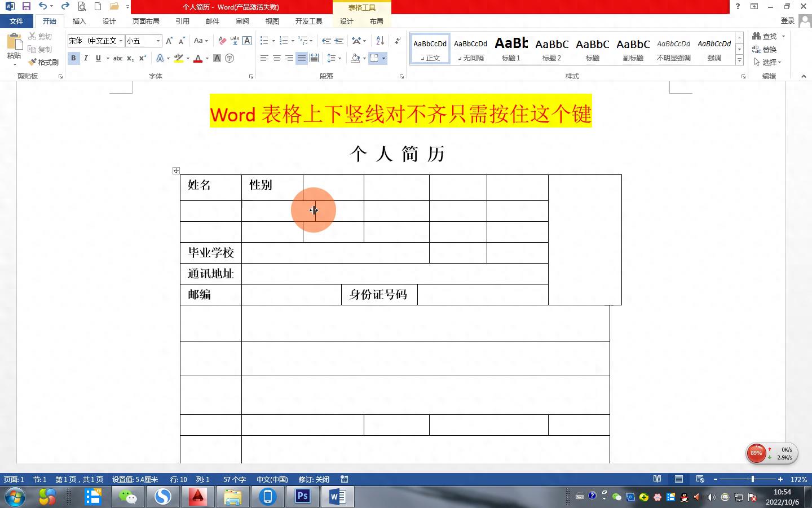The height and width of the screenshot is (508, 812).
Task: Open the 插入 (Insert) ribbon tab
Action: (x=79, y=21)
